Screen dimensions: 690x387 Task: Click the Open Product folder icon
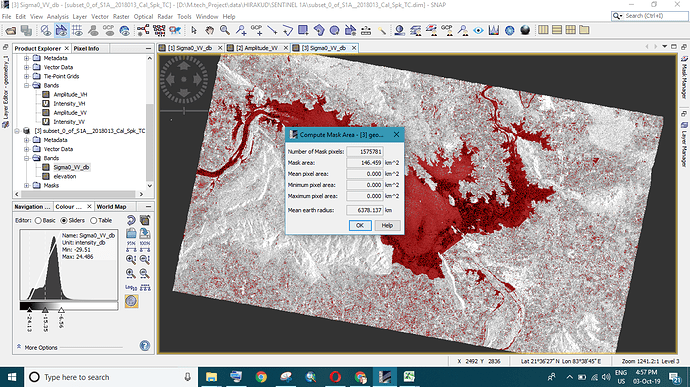pos(11,30)
